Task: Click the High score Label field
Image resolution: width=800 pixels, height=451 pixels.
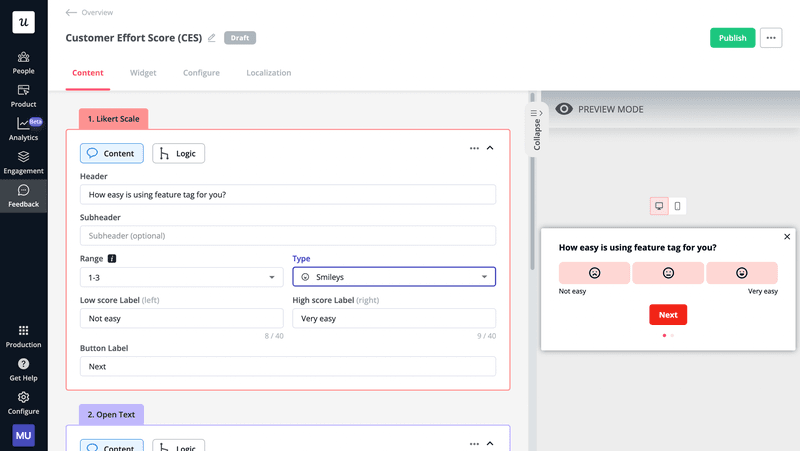Action: point(394,318)
